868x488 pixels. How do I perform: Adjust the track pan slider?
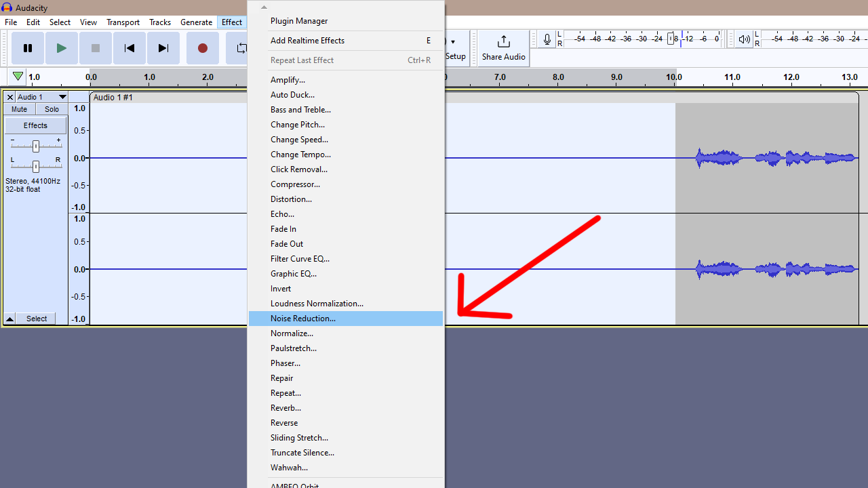36,165
